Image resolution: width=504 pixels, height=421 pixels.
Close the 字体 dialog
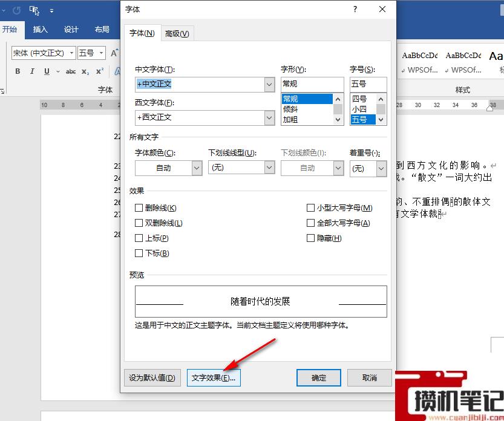(382, 9)
